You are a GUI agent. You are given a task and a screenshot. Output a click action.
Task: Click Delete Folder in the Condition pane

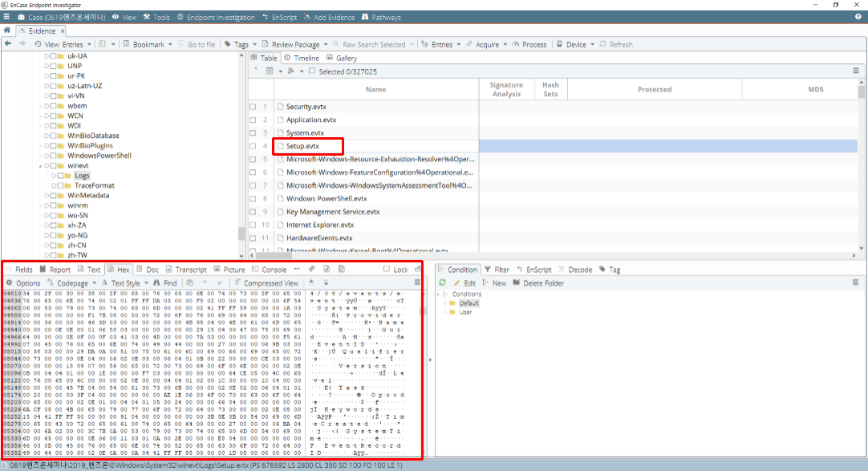coord(538,282)
